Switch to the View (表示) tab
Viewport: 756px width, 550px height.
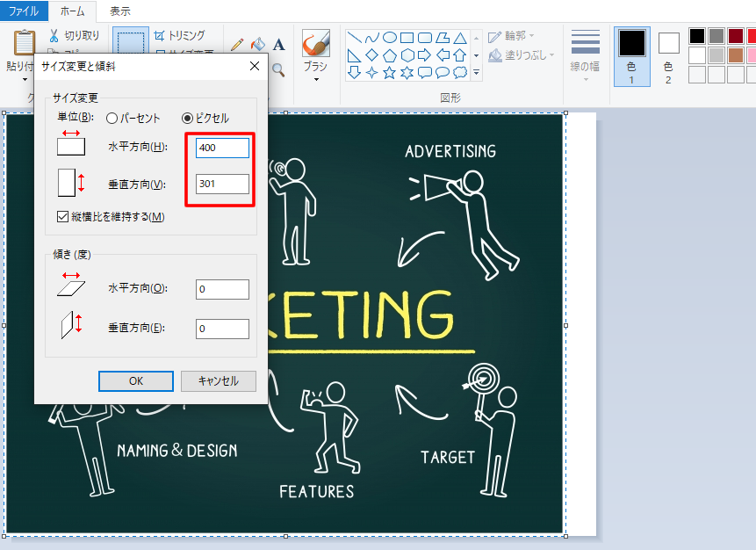click(120, 11)
